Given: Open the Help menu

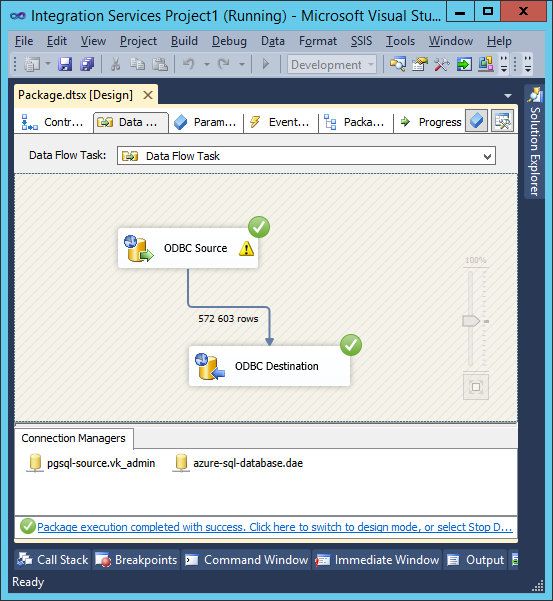Looking at the screenshot, I should click(x=499, y=41).
